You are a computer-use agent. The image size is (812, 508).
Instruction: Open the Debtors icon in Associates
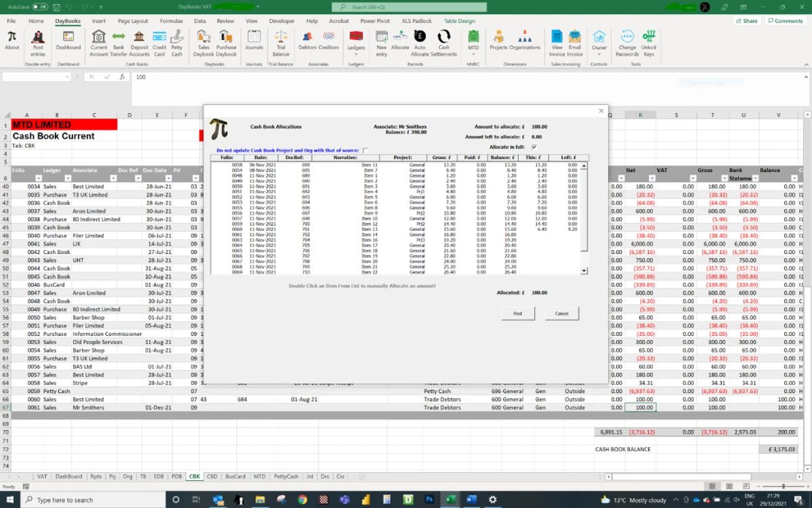coord(307,41)
